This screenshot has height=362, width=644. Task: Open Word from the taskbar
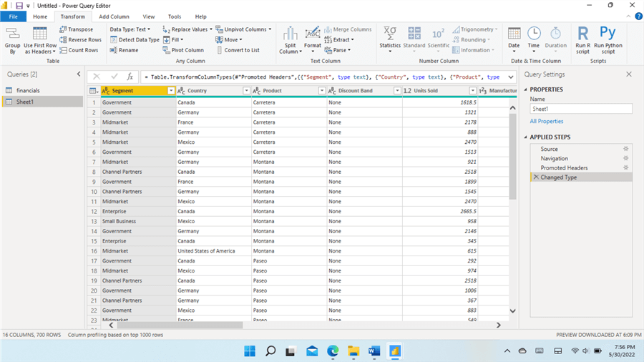374,351
